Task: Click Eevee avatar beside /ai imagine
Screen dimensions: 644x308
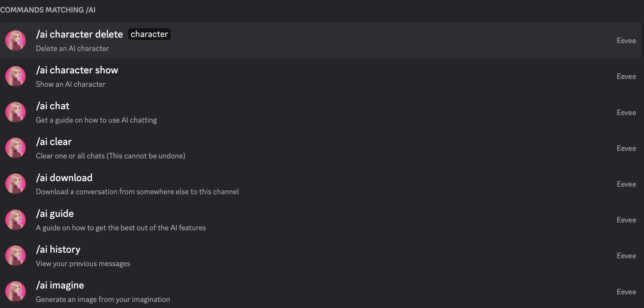Action: click(15, 291)
